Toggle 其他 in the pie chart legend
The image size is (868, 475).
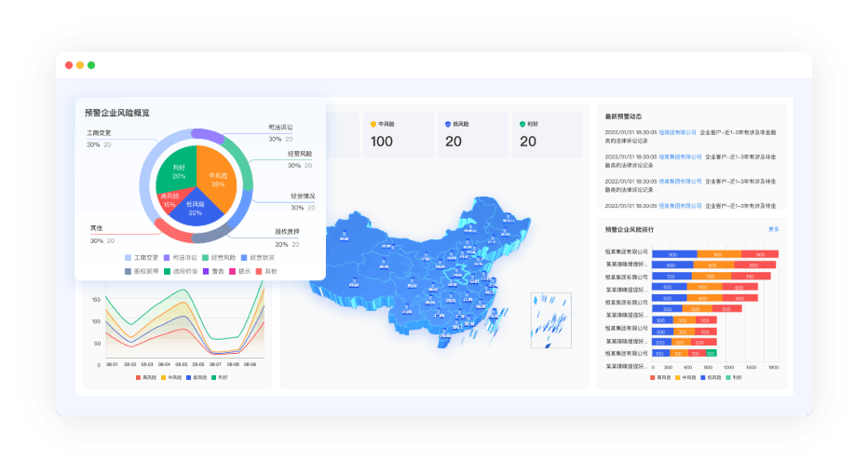point(266,271)
